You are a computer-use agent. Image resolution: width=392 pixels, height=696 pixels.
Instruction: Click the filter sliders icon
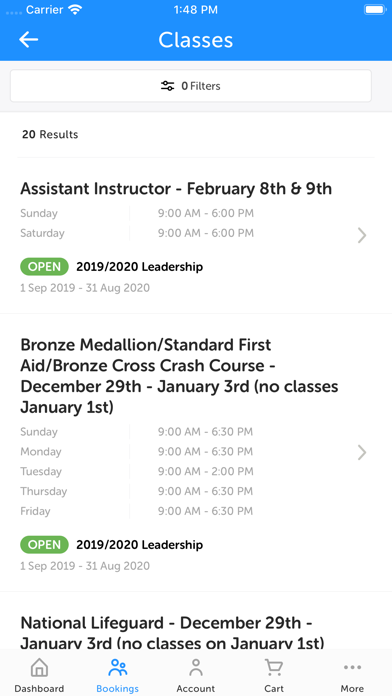[167, 86]
